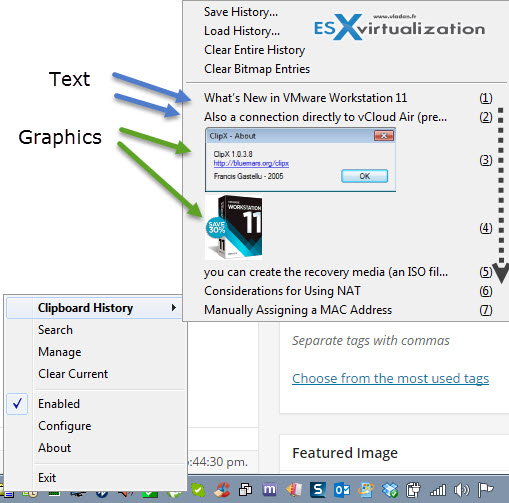Click the power plug battery icon
This screenshot has height=503, width=509.
pos(414,490)
